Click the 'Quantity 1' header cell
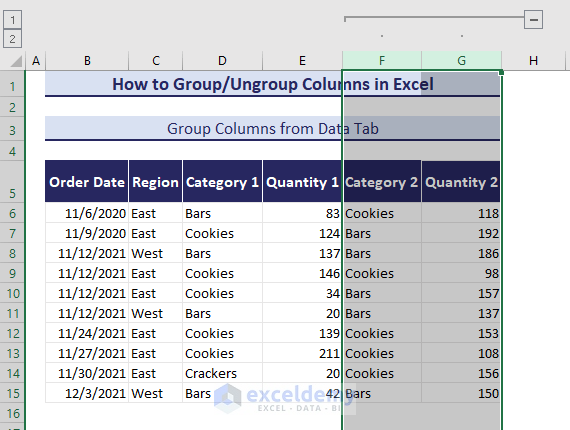Image resolution: width=570 pixels, height=430 pixels. tap(302, 181)
